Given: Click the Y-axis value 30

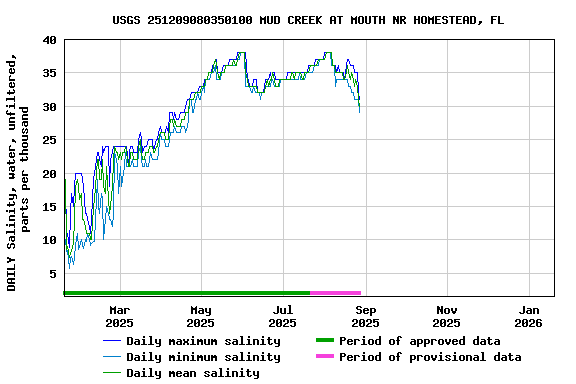Looking at the screenshot, I should [x=50, y=107].
